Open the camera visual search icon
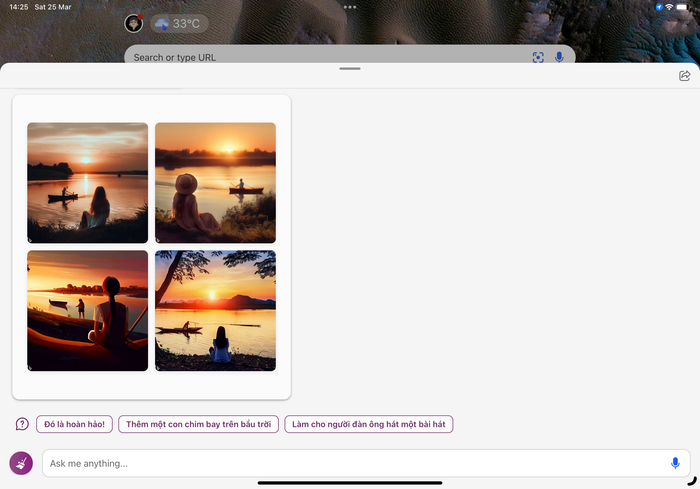Viewport: 700px width, 489px height. click(x=538, y=57)
